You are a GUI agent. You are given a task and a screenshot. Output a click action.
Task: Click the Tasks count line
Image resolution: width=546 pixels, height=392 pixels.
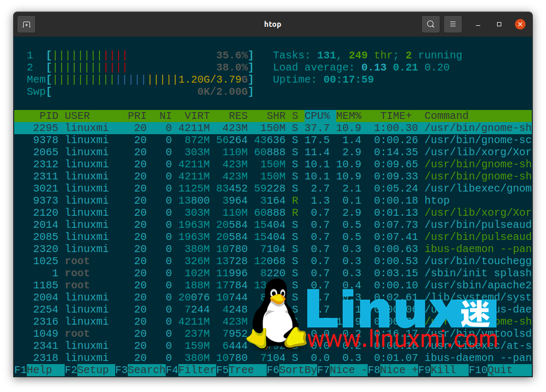(x=367, y=55)
